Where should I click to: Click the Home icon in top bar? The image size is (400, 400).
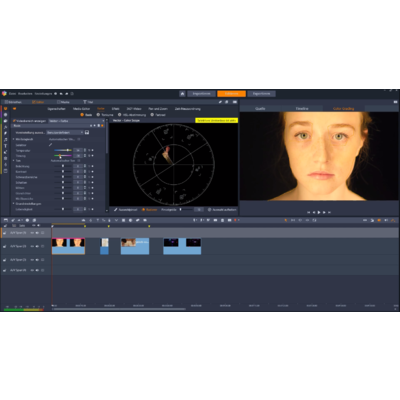(182, 94)
